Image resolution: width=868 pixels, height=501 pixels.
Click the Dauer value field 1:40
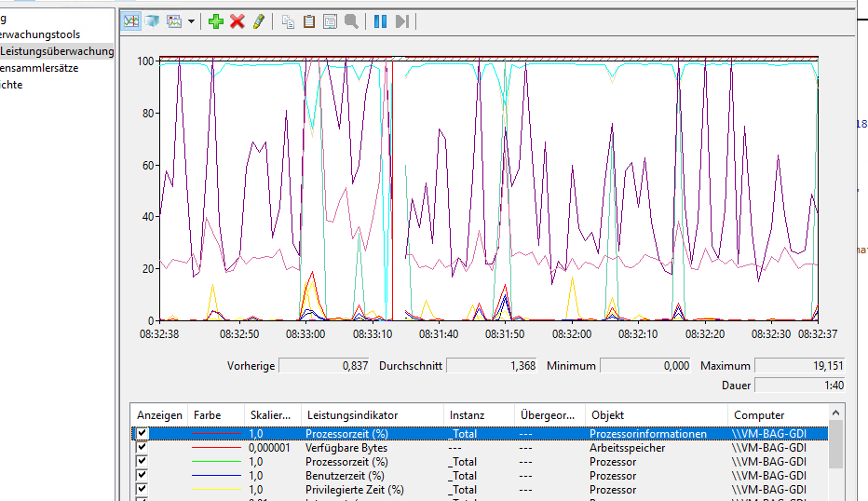(800, 386)
